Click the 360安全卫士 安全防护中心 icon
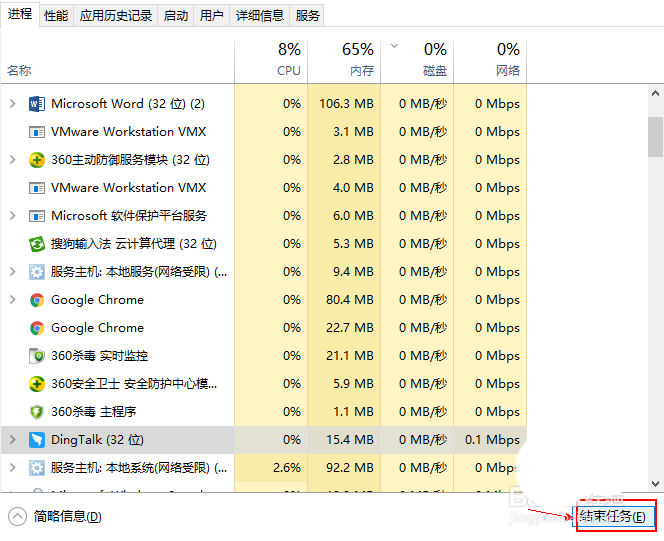 click(x=37, y=384)
